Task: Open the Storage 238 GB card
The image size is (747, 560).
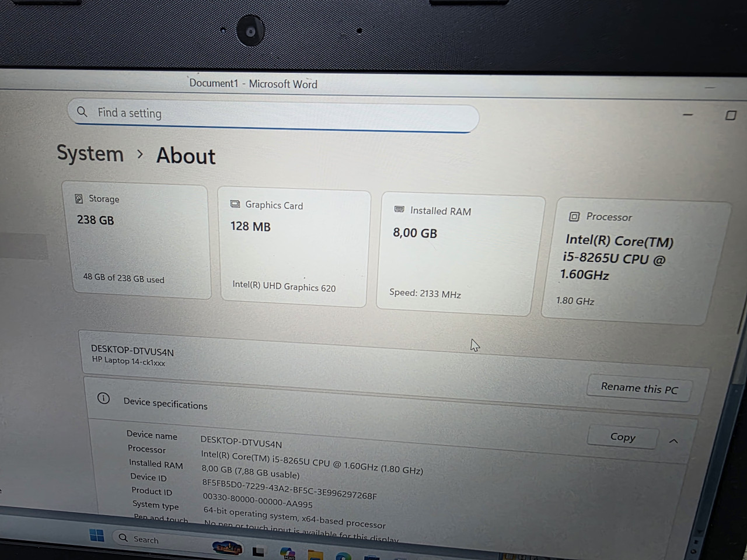Action: pos(138,242)
